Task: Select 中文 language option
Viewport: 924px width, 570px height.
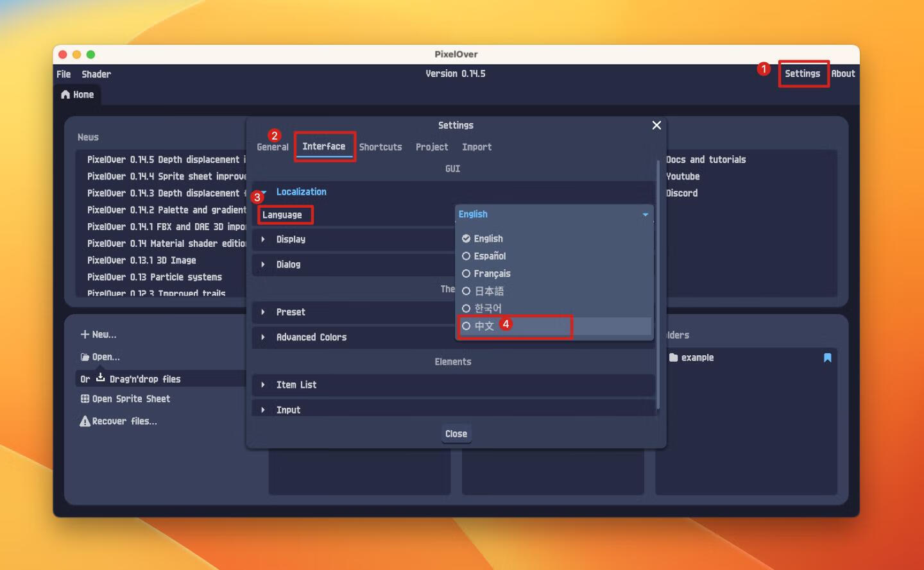Action: click(554, 326)
